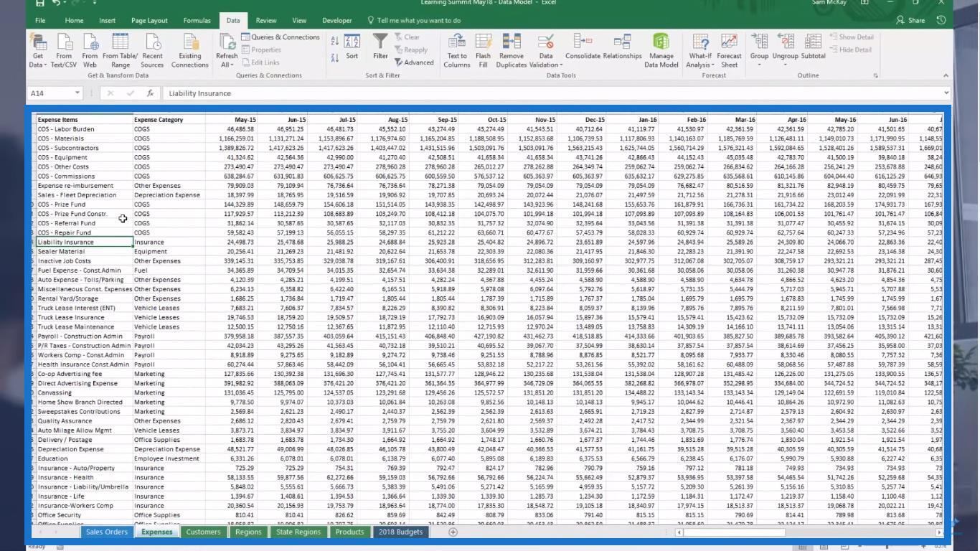Open the View tab
The image size is (980, 551).
click(x=299, y=21)
